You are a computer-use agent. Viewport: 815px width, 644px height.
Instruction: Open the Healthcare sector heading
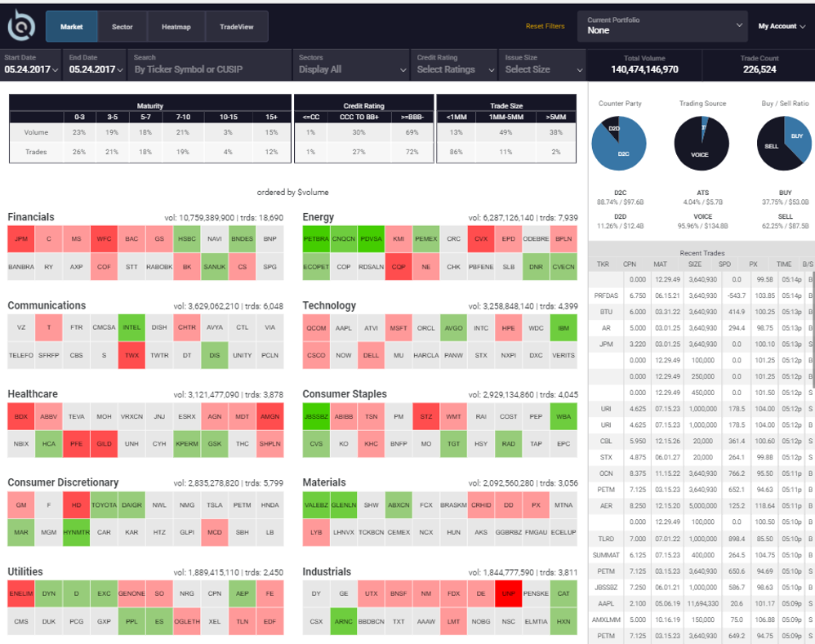[33, 394]
